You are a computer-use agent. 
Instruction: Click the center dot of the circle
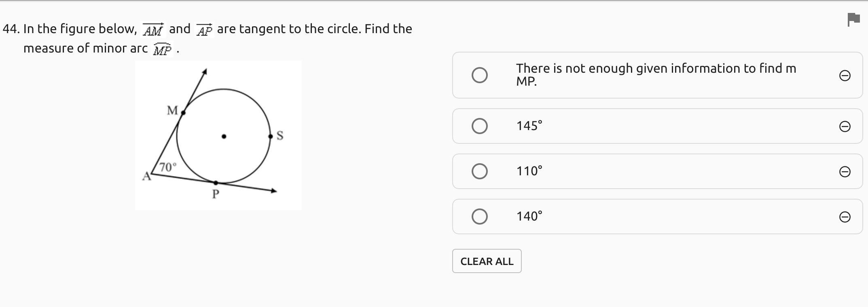tap(224, 137)
